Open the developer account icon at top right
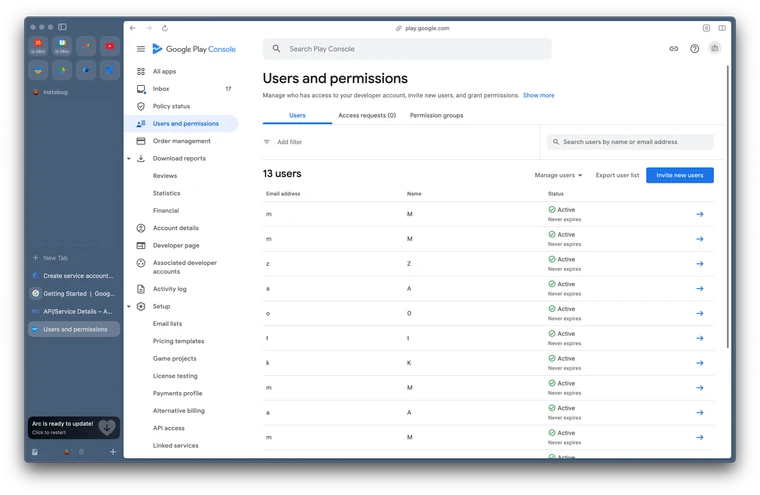This screenshot has height=495, width=760. (x=714, y=49)
